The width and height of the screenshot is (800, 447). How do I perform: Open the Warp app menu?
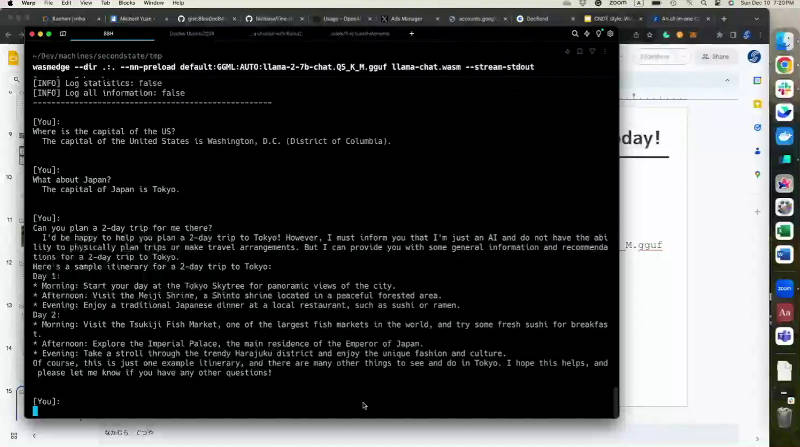click(x=28, y=3)
